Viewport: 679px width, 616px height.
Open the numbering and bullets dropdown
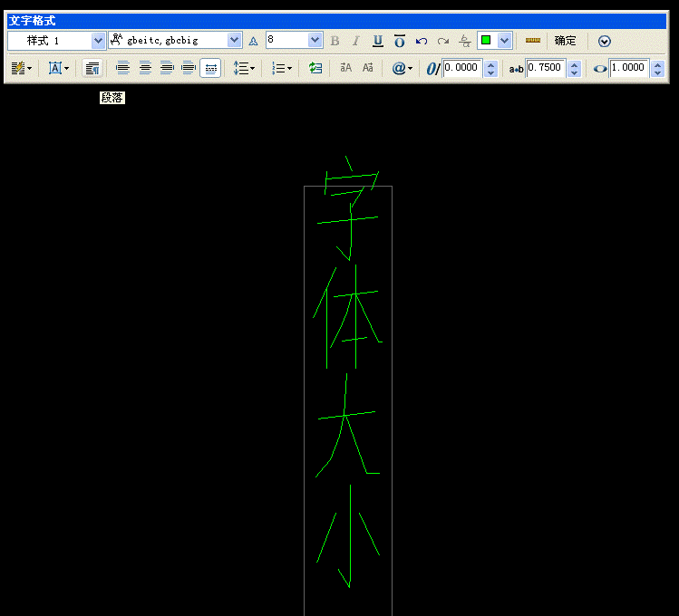(x=281, y=68)
